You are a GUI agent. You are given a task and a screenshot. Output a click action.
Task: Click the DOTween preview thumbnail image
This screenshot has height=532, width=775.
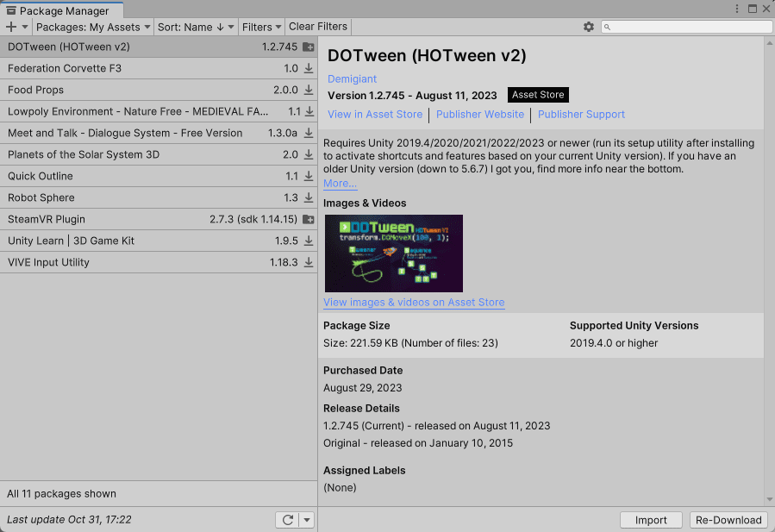click(393, 253)
